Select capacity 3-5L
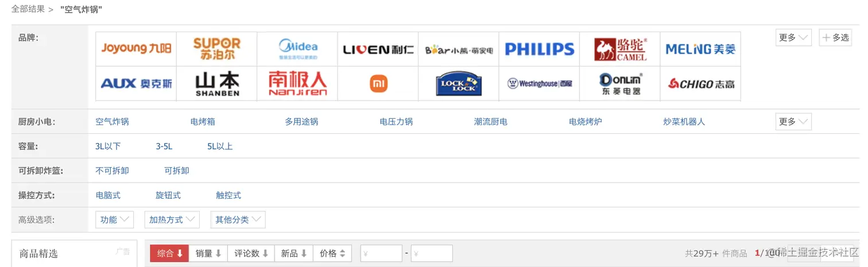Image resolution: width=868 pixels, height=267 pixels. (164, 146)
